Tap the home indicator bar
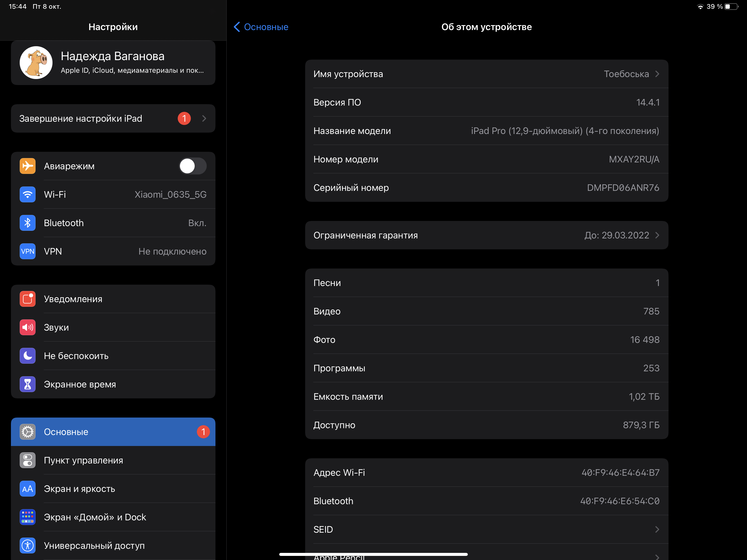The image size is (747, 560). tap(373, 554)
